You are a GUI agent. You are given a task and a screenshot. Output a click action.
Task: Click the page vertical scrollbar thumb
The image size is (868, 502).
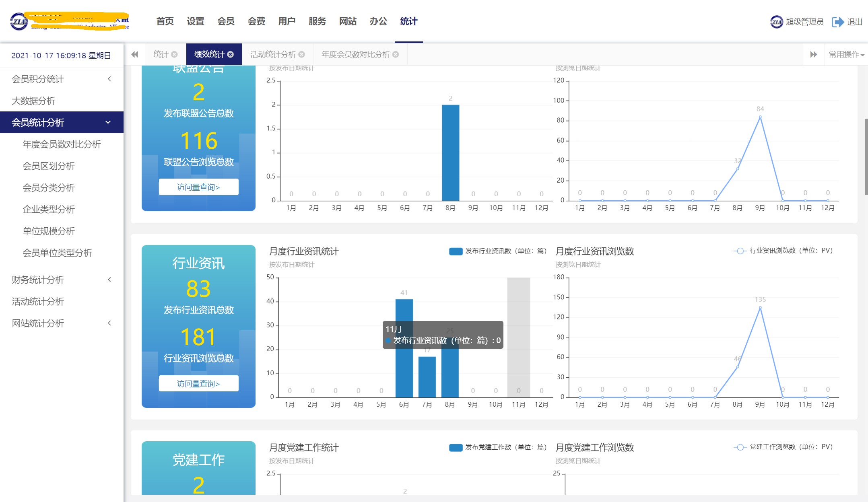866,157
